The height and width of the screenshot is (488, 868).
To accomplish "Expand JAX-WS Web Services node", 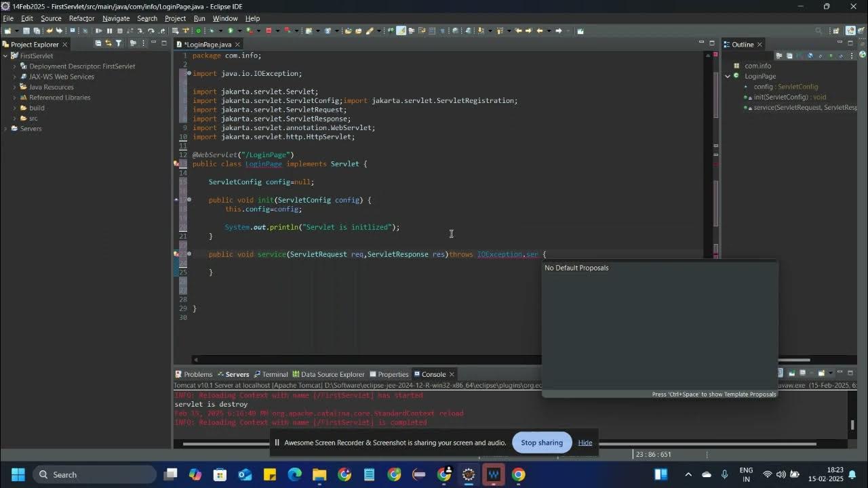I will pyautogui.click(x=14, y=77).
